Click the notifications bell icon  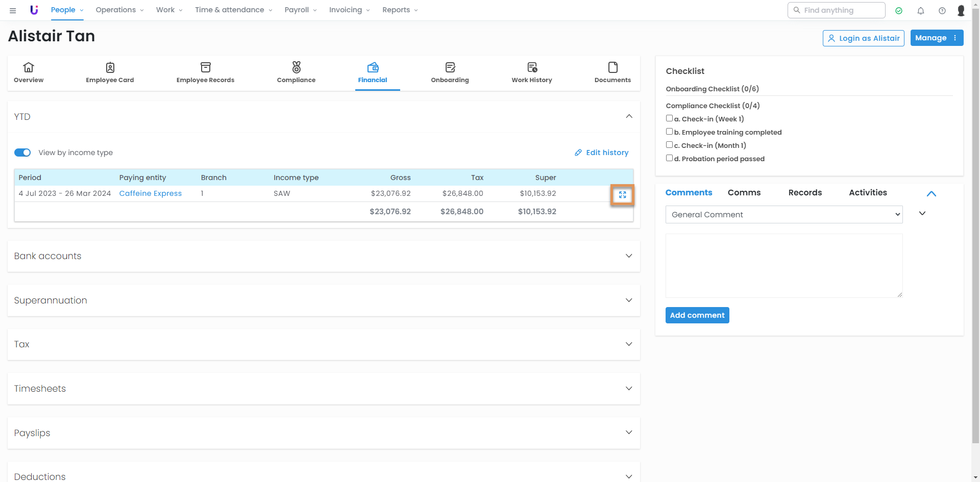pos(921,11)
